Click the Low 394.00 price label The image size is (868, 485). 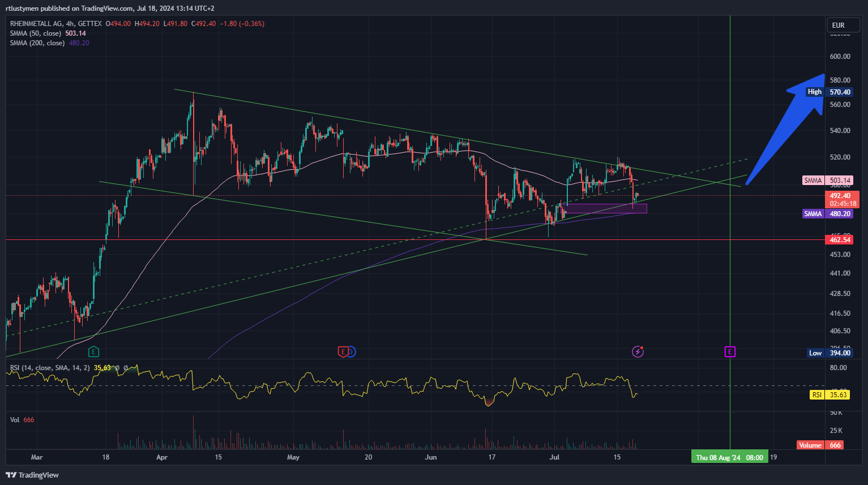[830, 353]
